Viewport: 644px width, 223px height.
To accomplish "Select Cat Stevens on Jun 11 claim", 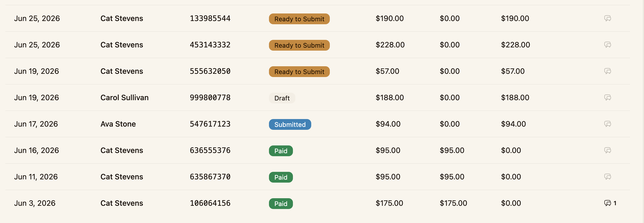I will point(122,177).
